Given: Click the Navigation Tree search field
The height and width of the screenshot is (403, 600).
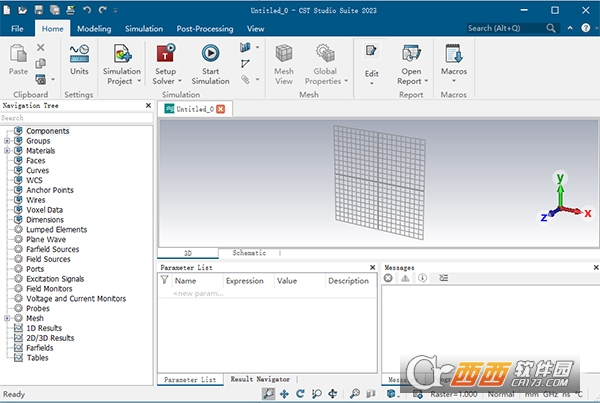Looking at the screenshot, I should click(77, 118).
